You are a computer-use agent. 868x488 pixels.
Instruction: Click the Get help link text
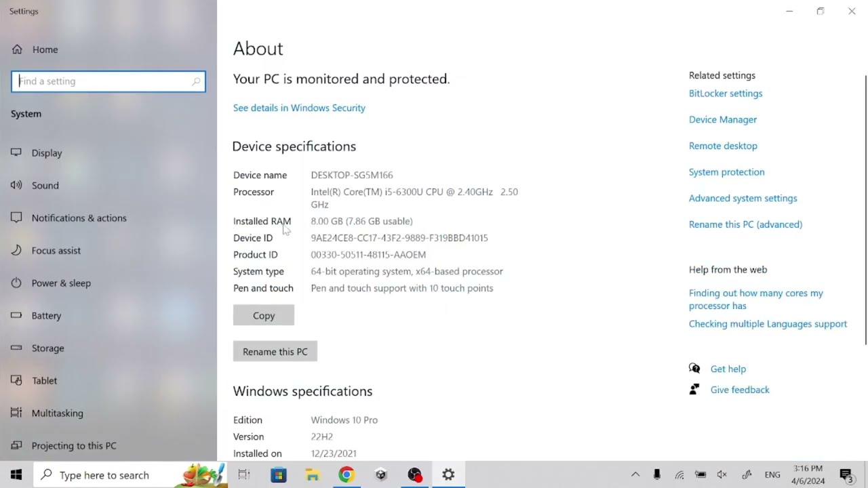pos(728,369)
